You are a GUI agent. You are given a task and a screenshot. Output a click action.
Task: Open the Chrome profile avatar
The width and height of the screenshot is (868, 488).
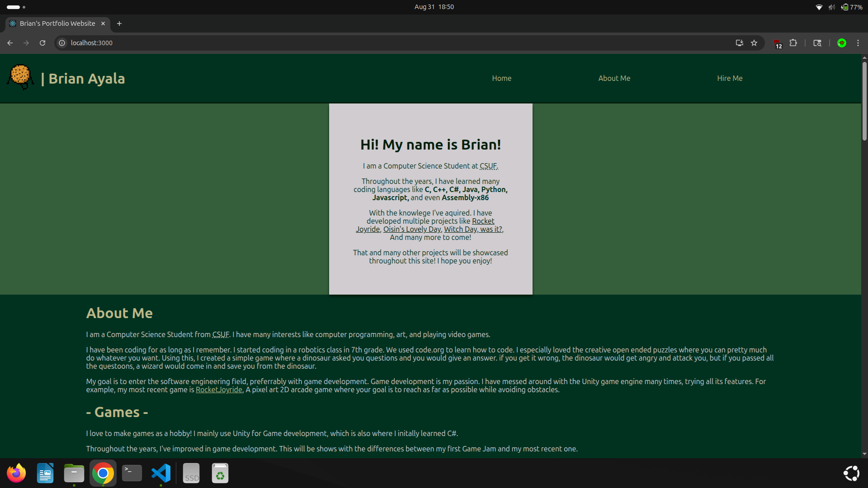pyautogui.click(x=842, y=43)
